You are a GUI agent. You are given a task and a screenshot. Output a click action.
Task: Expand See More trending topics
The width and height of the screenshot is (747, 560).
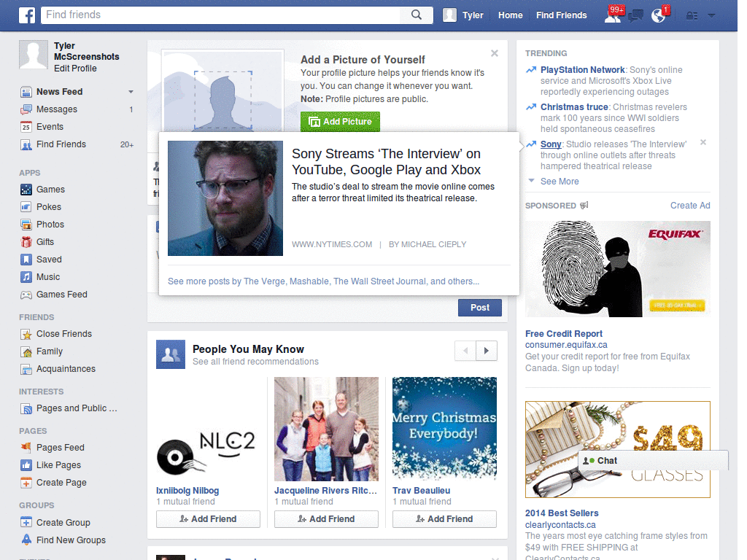pos(560,182)
